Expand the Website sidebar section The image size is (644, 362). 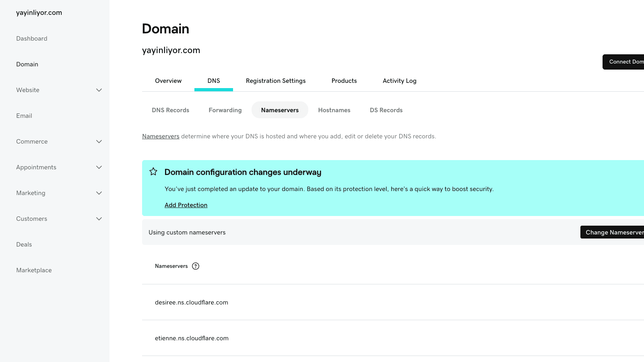pyautogui.click(x=99, y=90)
